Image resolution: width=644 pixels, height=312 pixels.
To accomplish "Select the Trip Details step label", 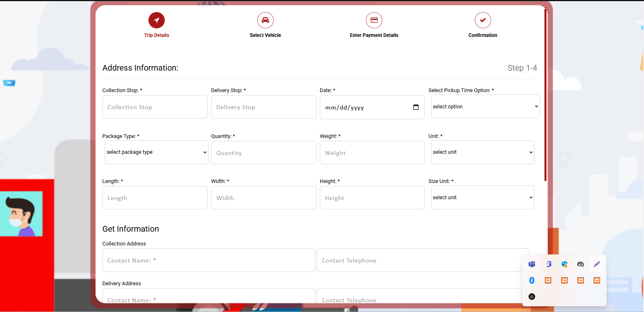I will pyautogui.click(x=156, y=35).
